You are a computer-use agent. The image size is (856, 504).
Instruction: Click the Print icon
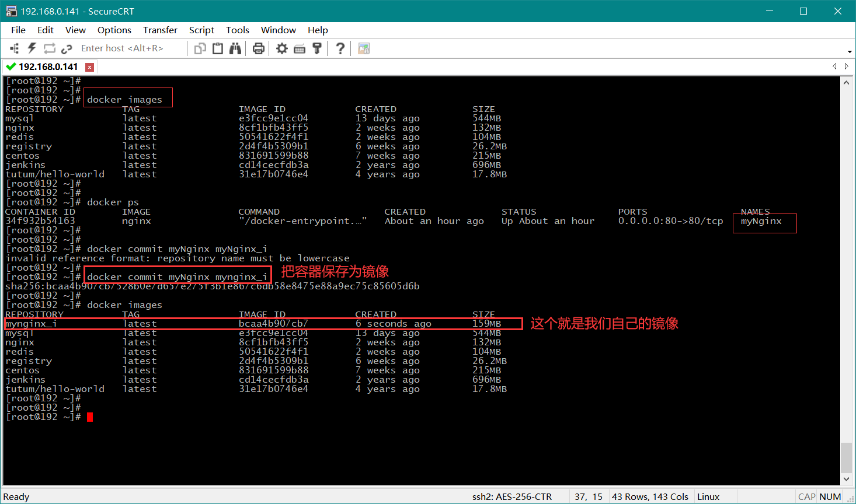(x=259, y=48)
